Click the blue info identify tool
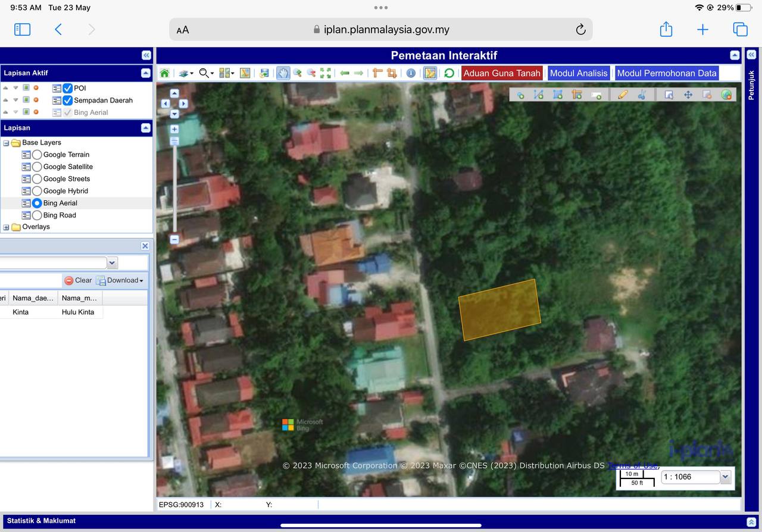 411,73
